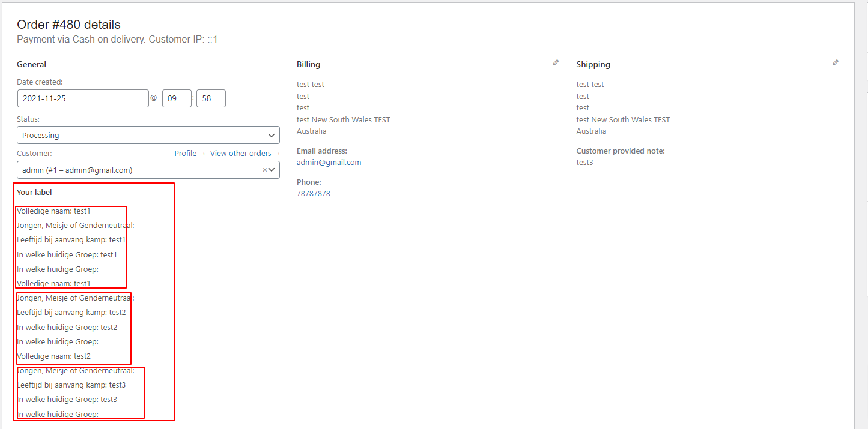Click Leeftijd bij aanvang kamp: test3 line
Viewport: 868px width, 429px height.
point(71,385)
